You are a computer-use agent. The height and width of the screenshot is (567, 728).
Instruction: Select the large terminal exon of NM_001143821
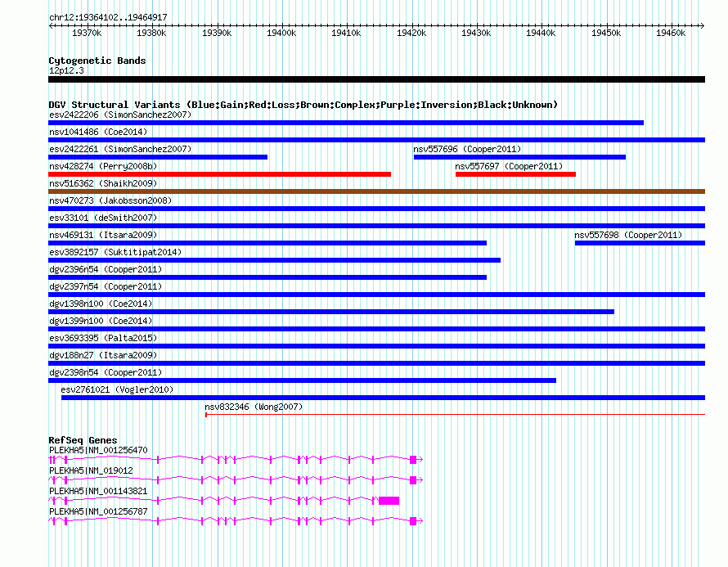pos(389,501)
